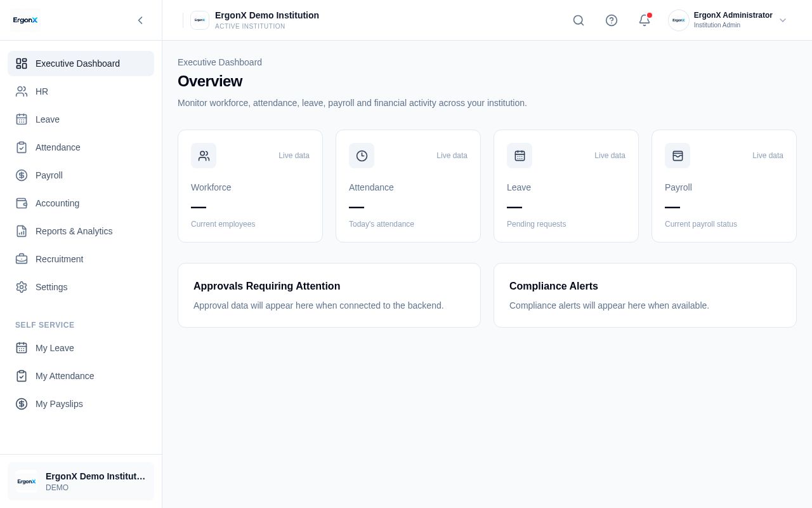Viewport: 812px width, 508px height.
Task: Click the Pending requests label
Action: [x=536, y=224]
